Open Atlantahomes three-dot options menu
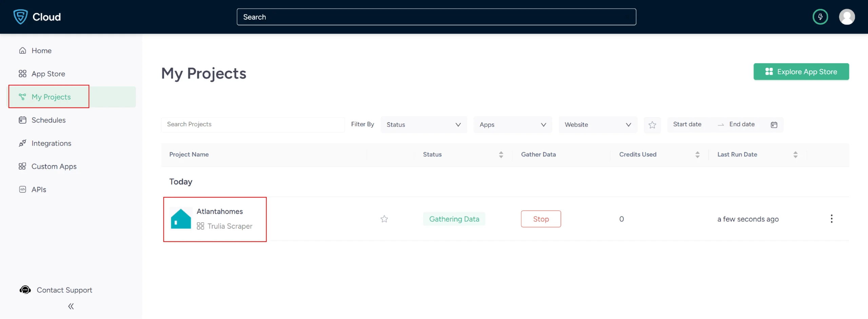The height and width of the screenshot is (319, 868). click(831, 219)
